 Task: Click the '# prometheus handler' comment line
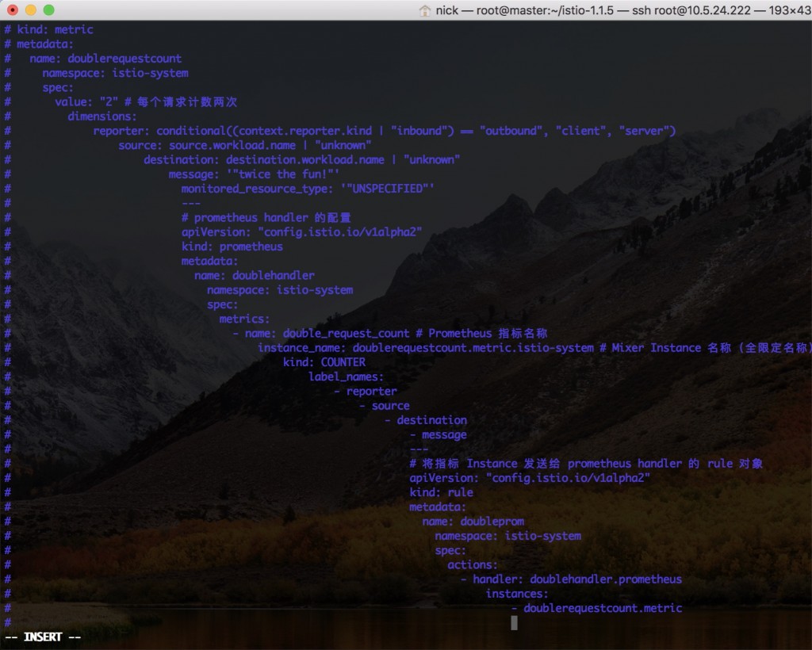coord(266,218)
